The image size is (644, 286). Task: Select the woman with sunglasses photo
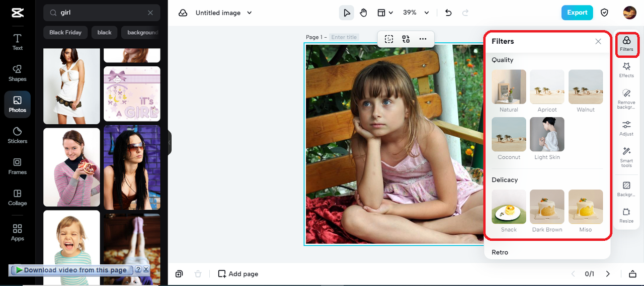coord(132,167)
